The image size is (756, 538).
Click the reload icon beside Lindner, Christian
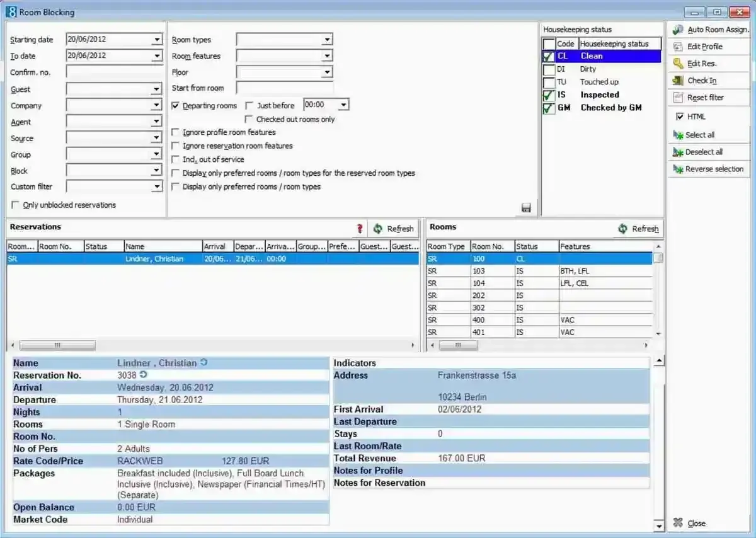point(203,363)
